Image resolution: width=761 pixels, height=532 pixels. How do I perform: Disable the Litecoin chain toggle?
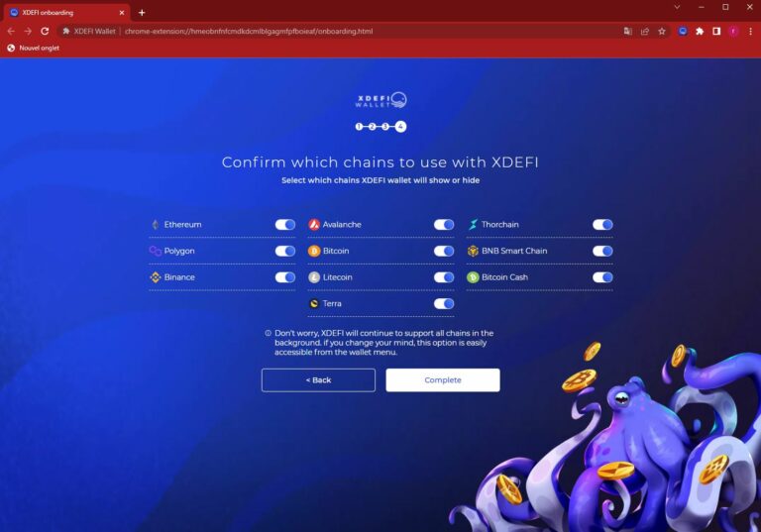pos(444,277)
